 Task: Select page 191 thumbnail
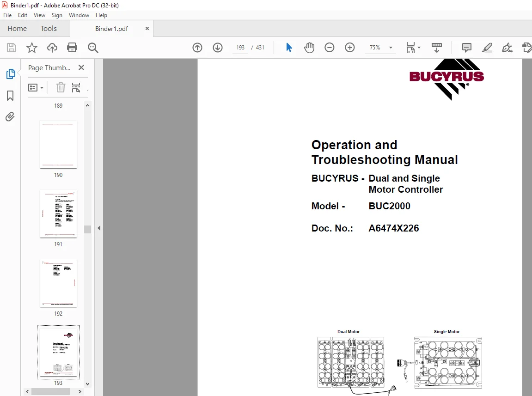tap(58, 214)
